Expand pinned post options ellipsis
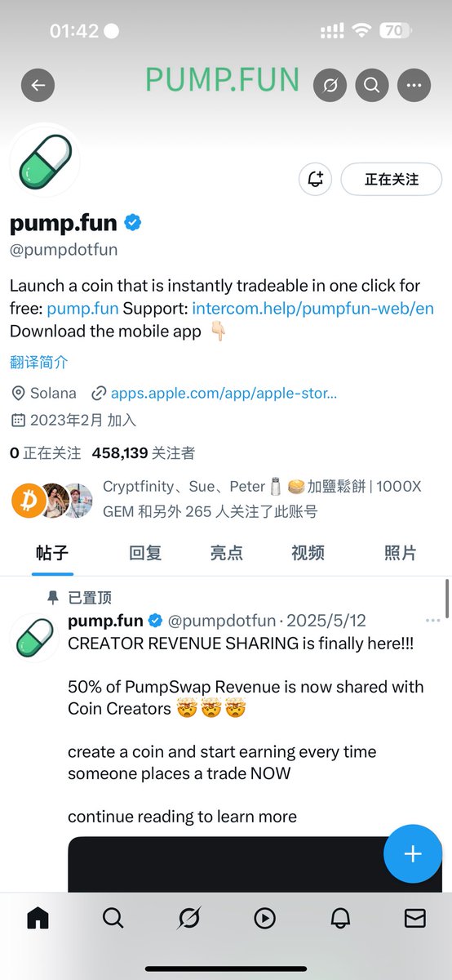This screenshot has height=980, width=452. [432, 621]
